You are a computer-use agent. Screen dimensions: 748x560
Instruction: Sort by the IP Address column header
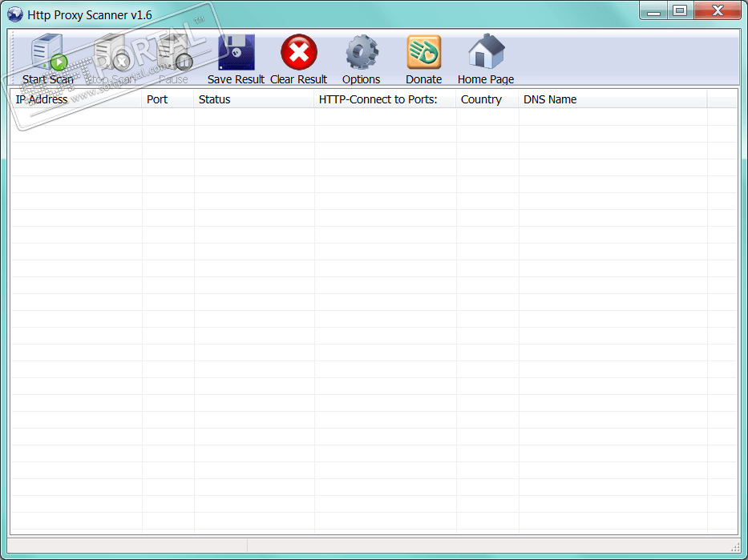[76, 99]
